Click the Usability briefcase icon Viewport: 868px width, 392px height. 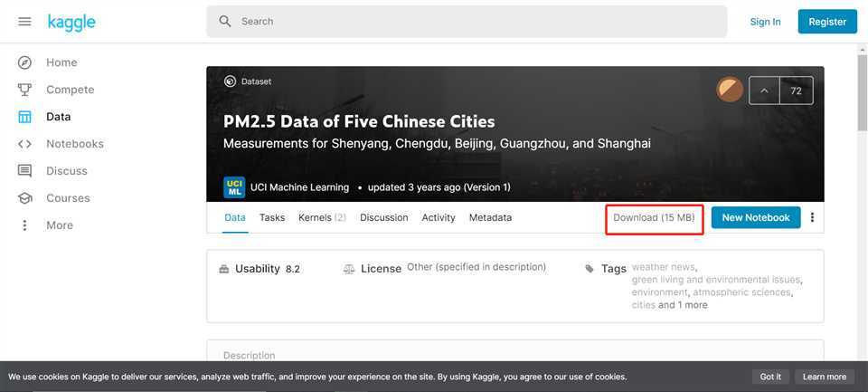pos(223,270)
